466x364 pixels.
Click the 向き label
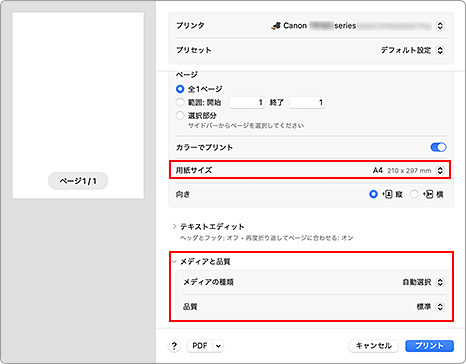click(183, 194)
